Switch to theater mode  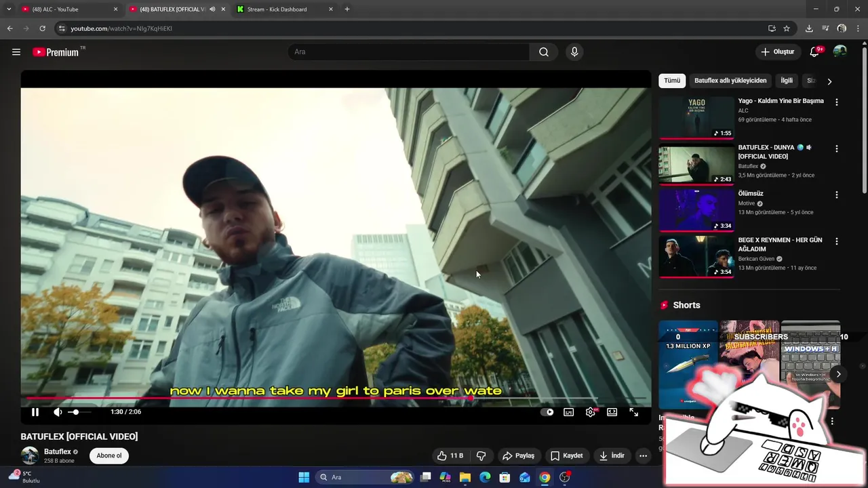[x=612, y=412]
